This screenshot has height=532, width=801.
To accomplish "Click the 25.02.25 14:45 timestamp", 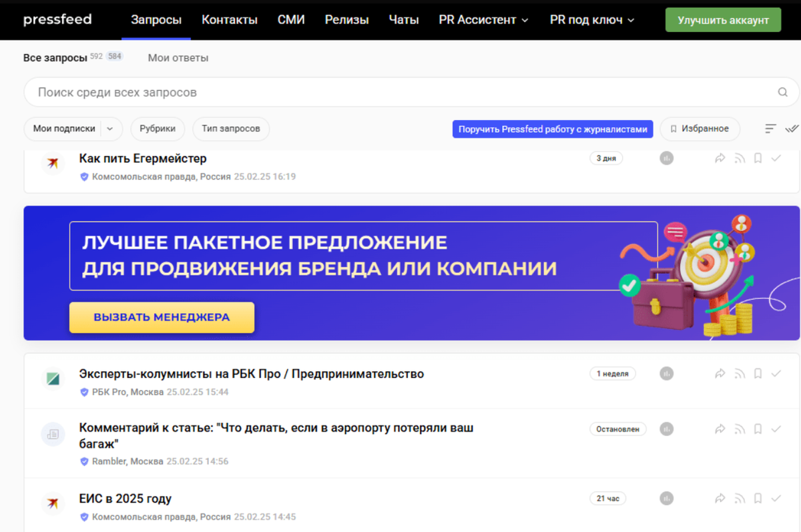I will [x=265, y=517].
